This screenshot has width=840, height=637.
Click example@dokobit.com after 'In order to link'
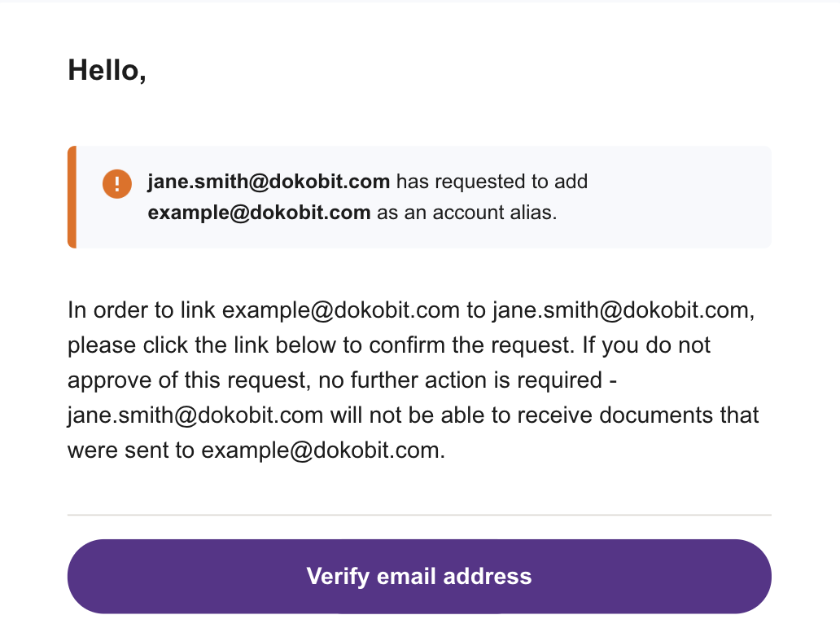coord(341,310)
